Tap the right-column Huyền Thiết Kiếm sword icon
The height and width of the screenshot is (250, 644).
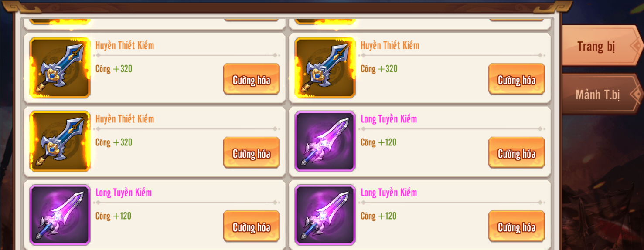(x=325, y=68)
